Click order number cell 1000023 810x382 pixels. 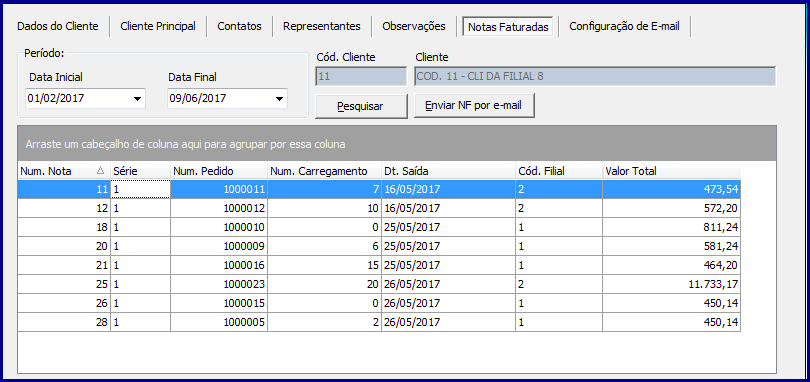(219, 284)
